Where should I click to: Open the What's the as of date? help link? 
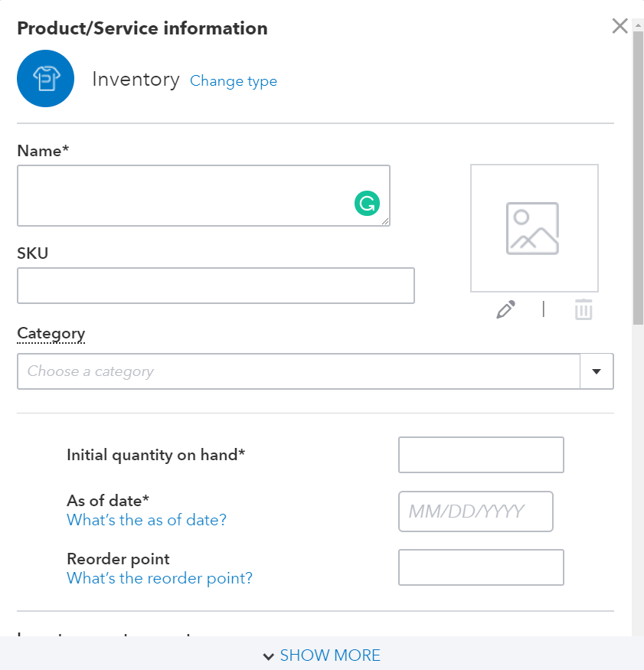click(x=146, y=520)
